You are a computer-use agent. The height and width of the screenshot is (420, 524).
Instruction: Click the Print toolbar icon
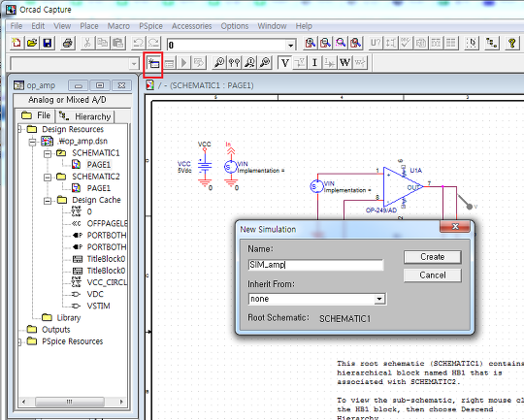click(68, 43)
